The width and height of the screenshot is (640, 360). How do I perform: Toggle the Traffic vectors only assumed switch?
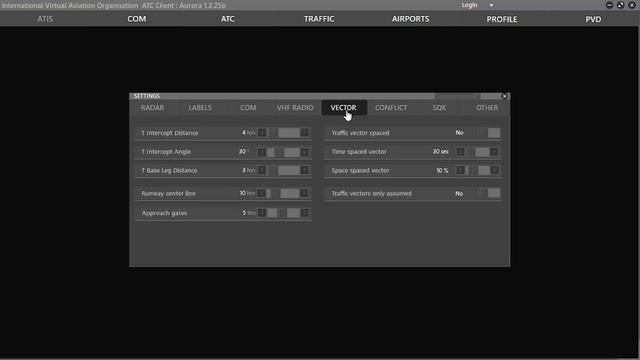(x=489, y=193)
